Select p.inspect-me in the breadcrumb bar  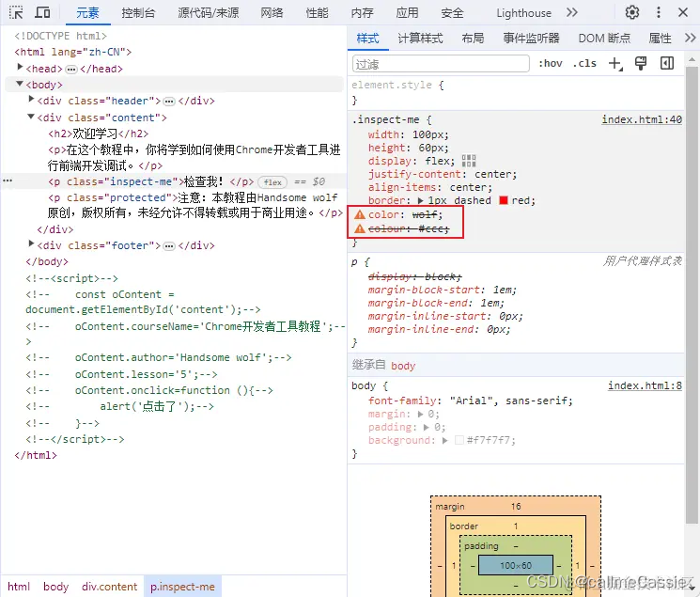coord(182,587)
